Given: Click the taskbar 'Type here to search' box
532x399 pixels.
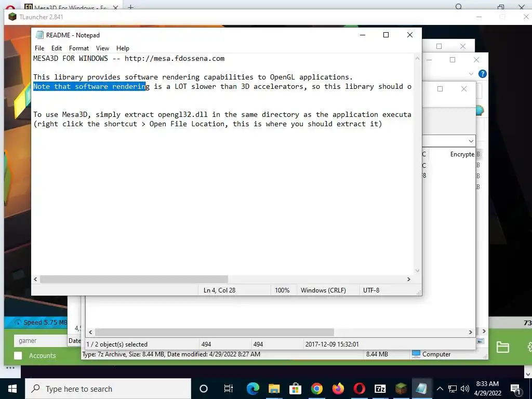Looking at the screenshot, I should (108, 389).
